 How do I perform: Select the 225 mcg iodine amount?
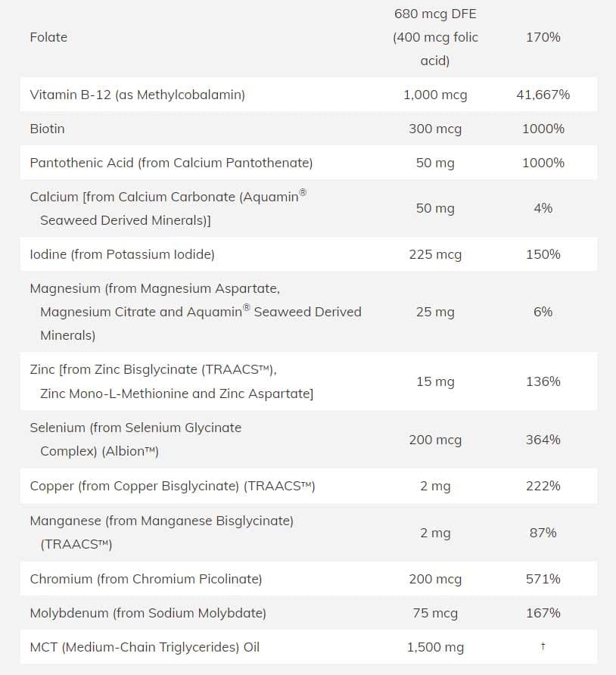coord(435,254)
